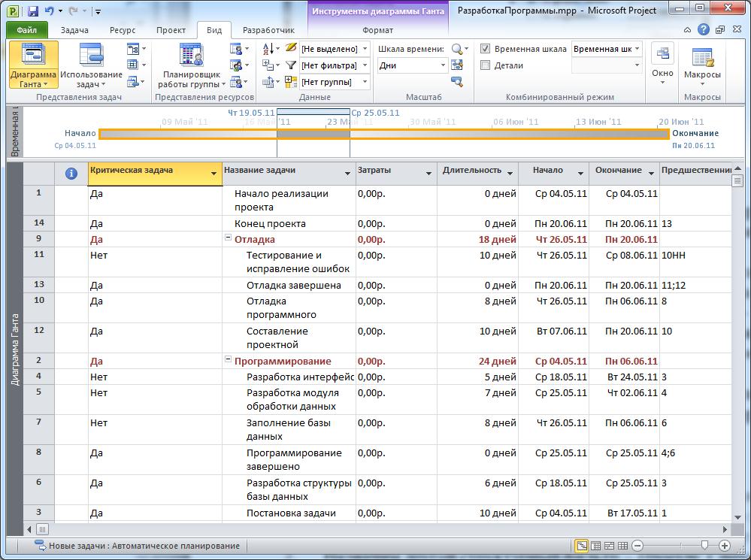
Task: Enable the Детали checkbox
Action: [x=485, y=65]
